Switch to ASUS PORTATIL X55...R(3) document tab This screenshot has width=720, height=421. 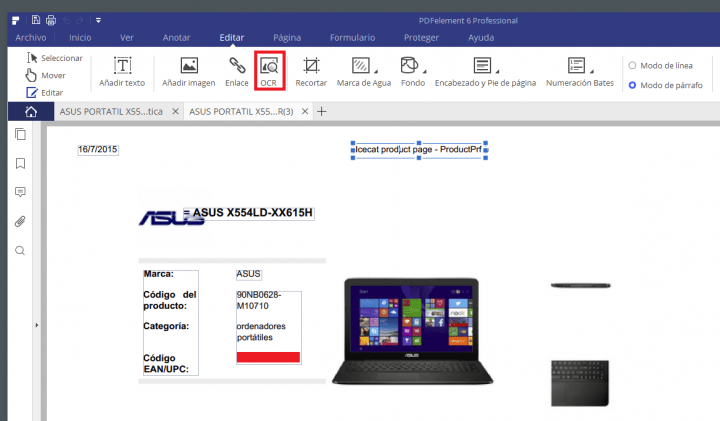241,112
